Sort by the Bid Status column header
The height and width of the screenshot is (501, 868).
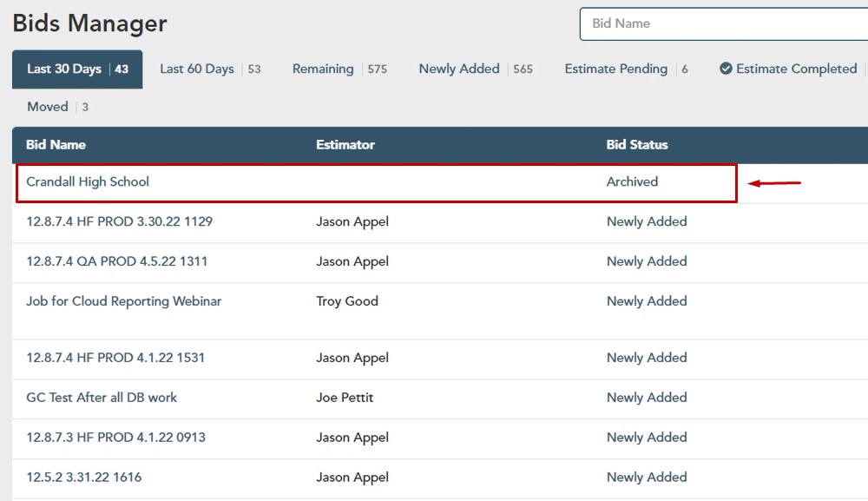tap(636, 145)
